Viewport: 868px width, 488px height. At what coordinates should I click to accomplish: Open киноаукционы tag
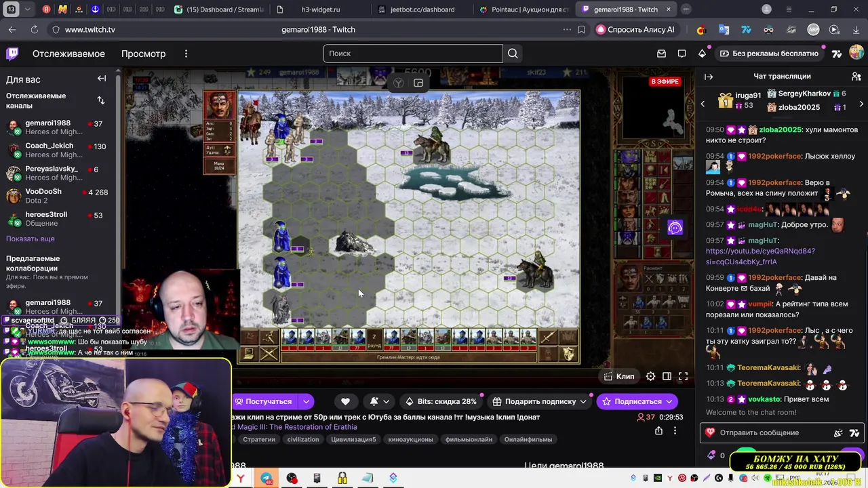(410, 439)
